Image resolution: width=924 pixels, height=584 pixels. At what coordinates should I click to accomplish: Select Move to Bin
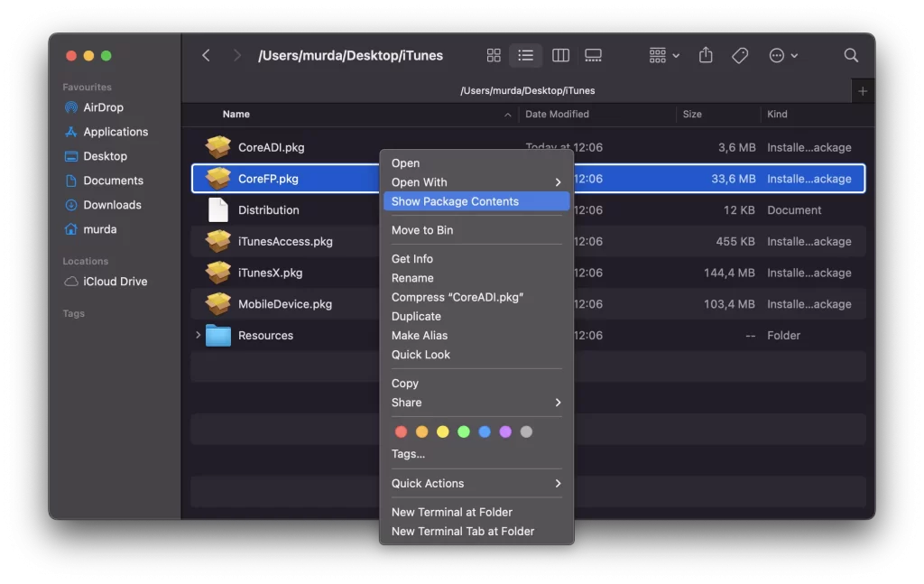pyautogui.click(x=422, y=230)
